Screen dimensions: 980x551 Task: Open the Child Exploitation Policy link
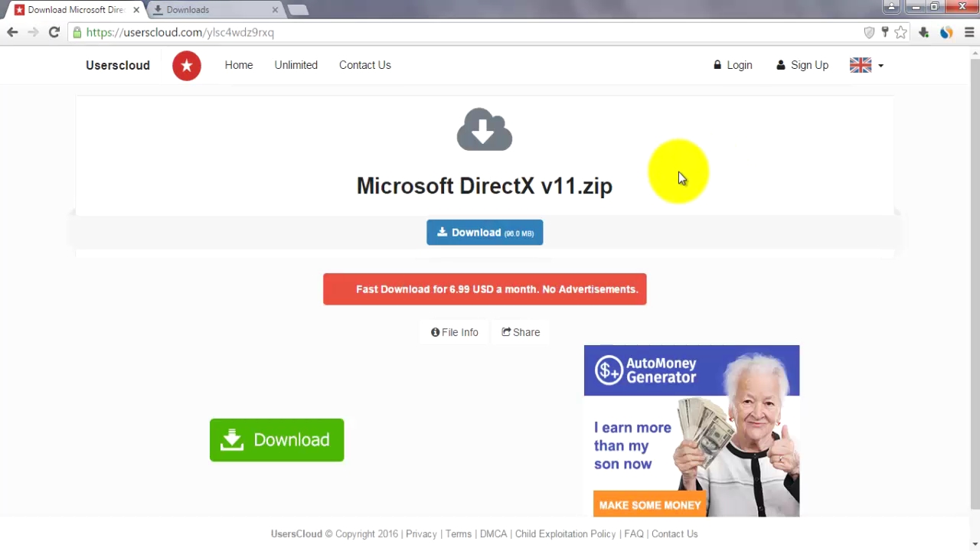(x=565, y=534)
